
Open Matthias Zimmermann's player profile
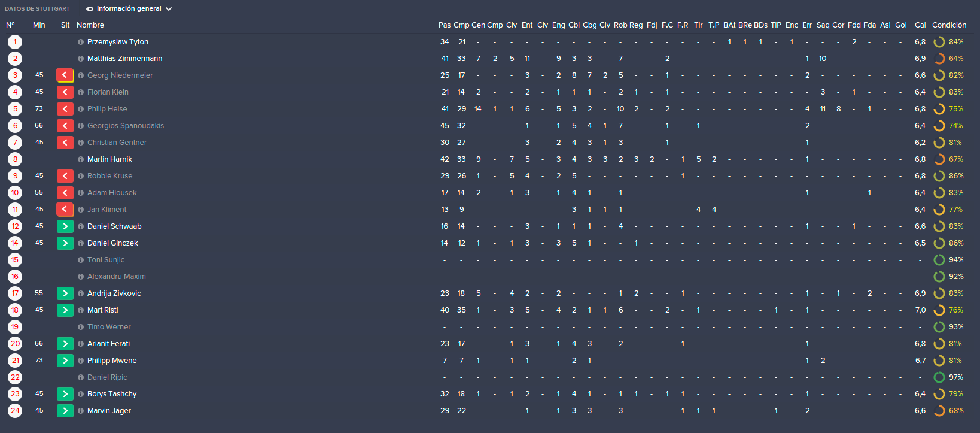[124, 59]
